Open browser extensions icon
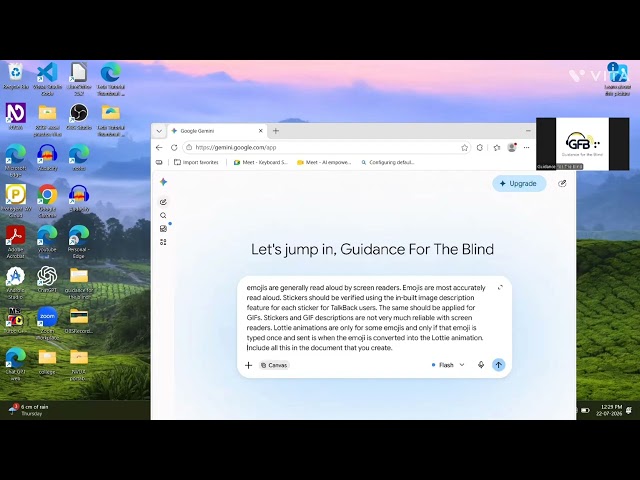 480,148
